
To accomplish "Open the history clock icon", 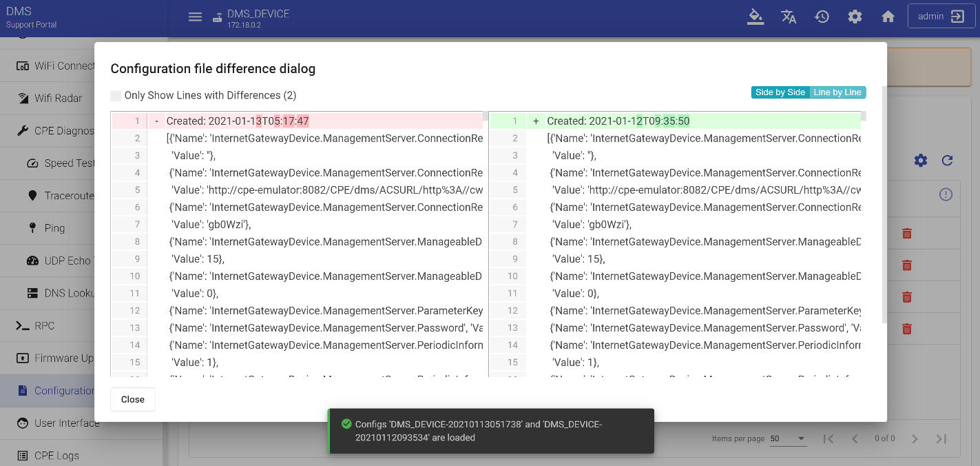I will point(822,17).
